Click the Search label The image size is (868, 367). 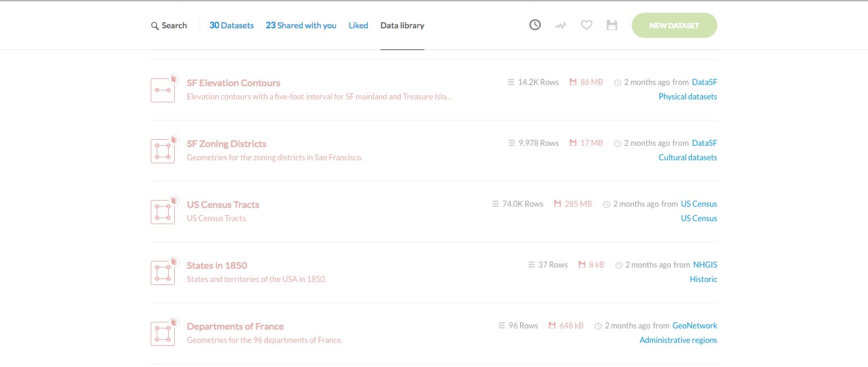(174, 25)
